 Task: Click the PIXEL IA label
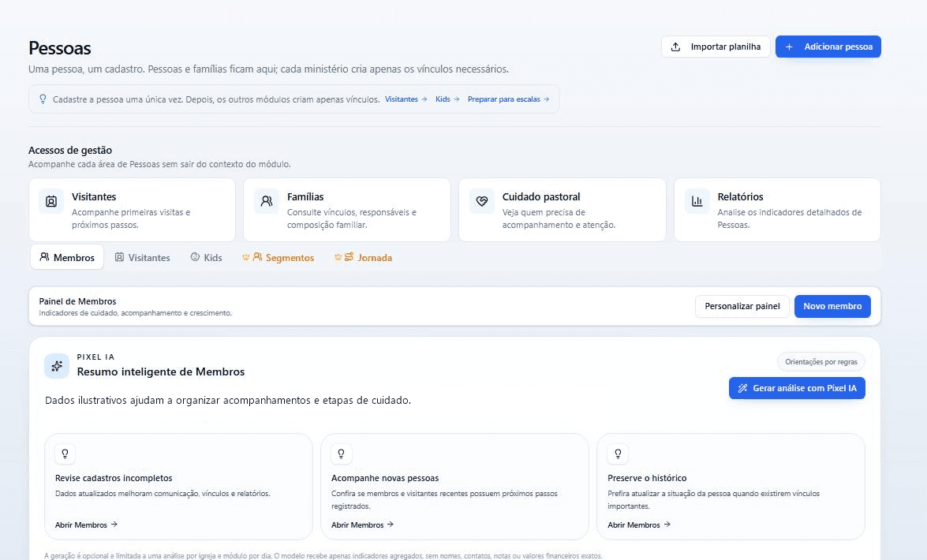coord(95,357)
